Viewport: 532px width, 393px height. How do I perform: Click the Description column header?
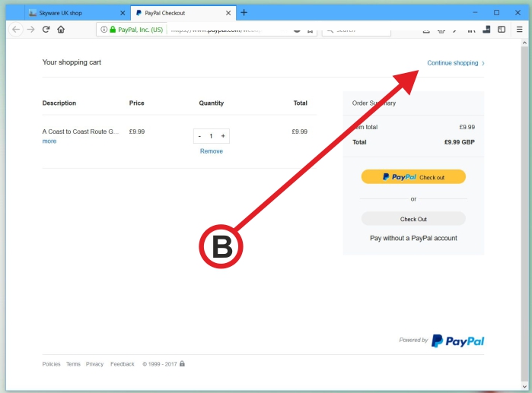pos(59,103)
